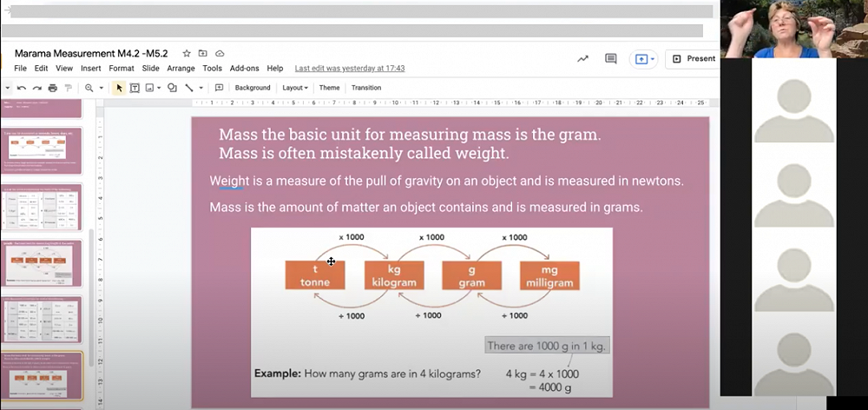Open comment history speech bubble icon

[x=610, y=59]
